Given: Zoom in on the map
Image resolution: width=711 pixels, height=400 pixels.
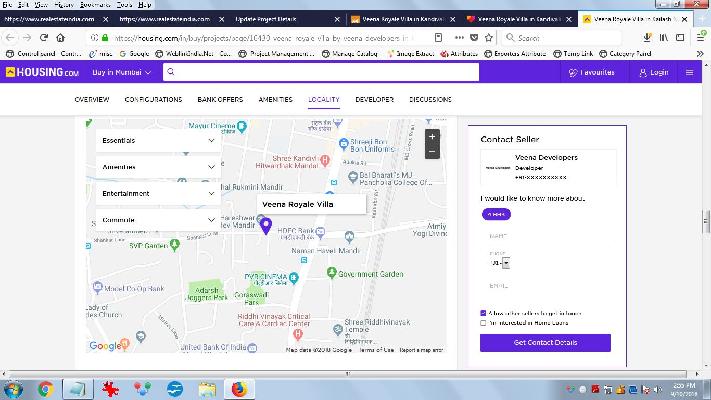Looking at the screenshot, I should pos(432,137).
